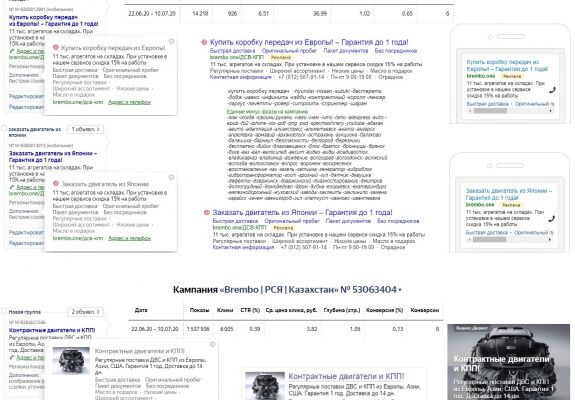Click impressions value '1 537 936'

tap(198, 329)
